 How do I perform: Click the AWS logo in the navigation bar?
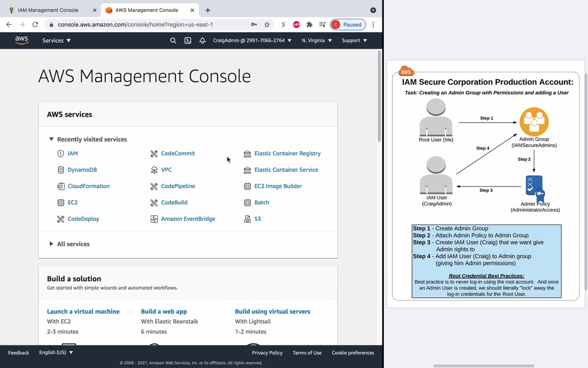(x=22, y=40)
